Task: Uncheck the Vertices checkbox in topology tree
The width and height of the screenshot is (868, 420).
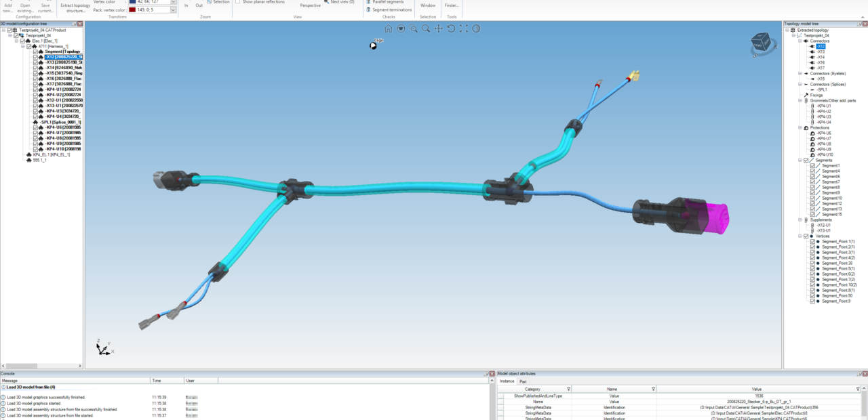Action: pos(806,236)
